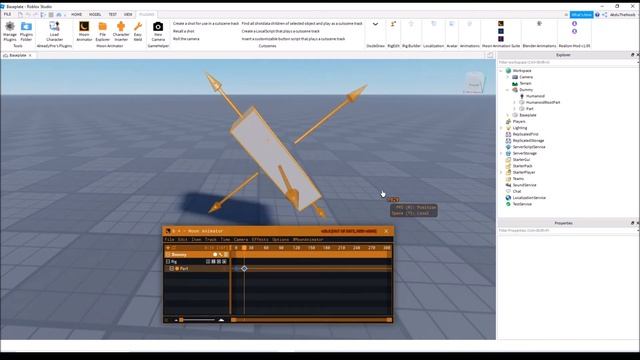Click the lower Realism Mod icon
This screenshot has height=360, width=640.
[x=574, y=31]
